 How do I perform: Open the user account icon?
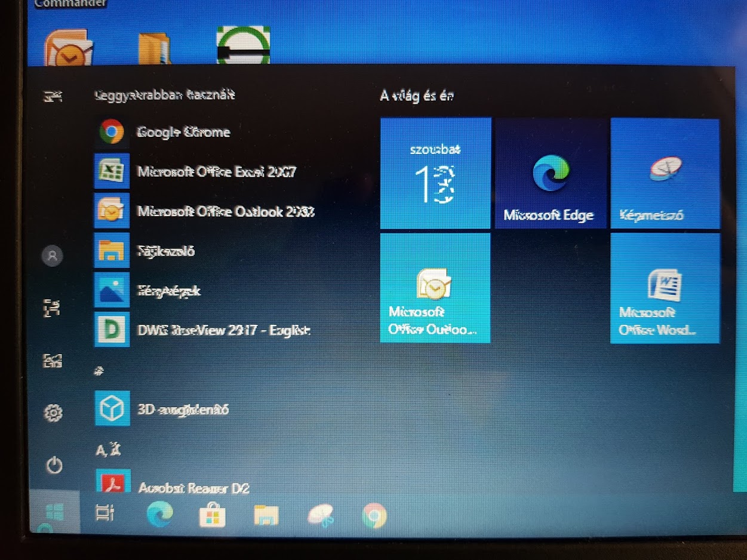pos(53,256)
